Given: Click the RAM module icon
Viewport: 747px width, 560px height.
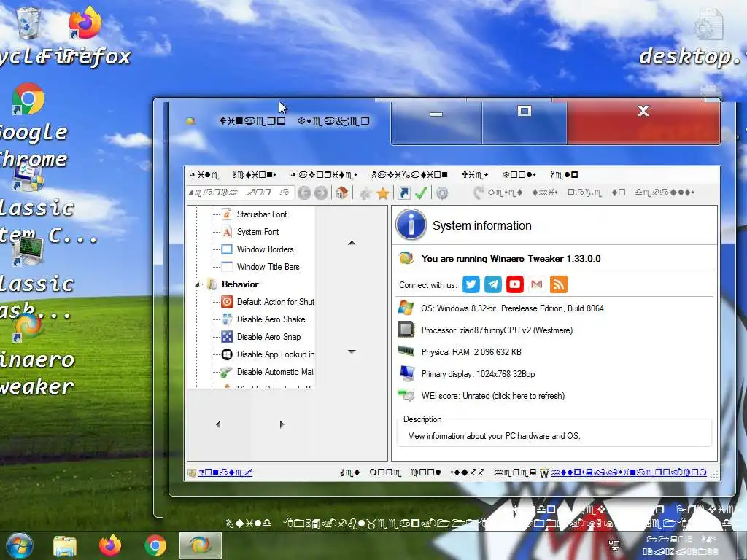Looking at the screenshot, I should [x=406, y=351].
